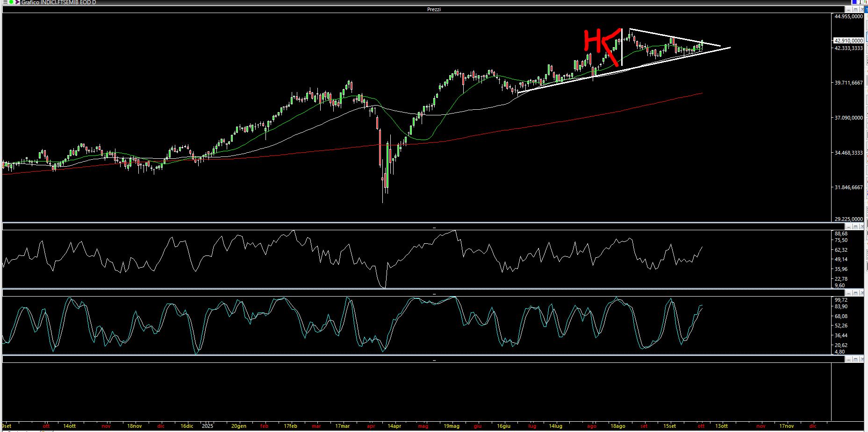868x432 pixels.
Task: Click the 37.090,0000 price axis label
Action: [x=849, y=118]
